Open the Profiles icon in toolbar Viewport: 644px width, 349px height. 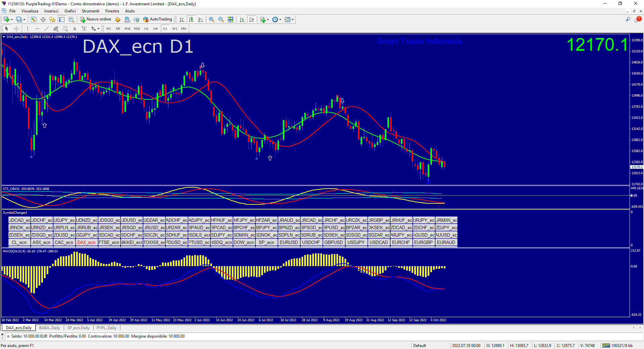19,19
